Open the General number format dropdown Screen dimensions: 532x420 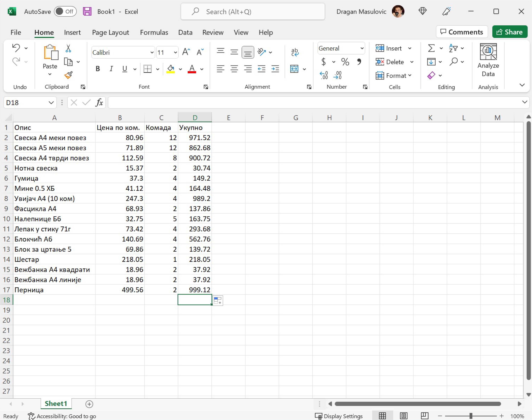[362, 48]
